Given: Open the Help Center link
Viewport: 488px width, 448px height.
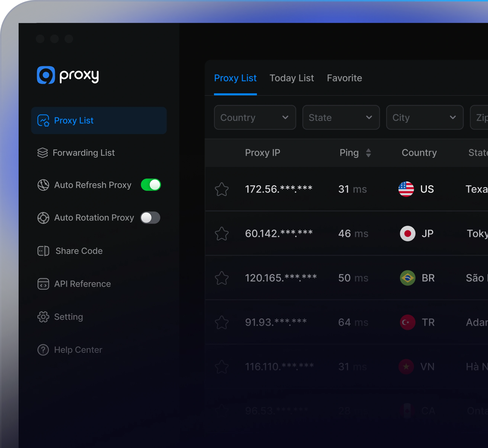Looking at the screenshot, I should click(78, 350).
